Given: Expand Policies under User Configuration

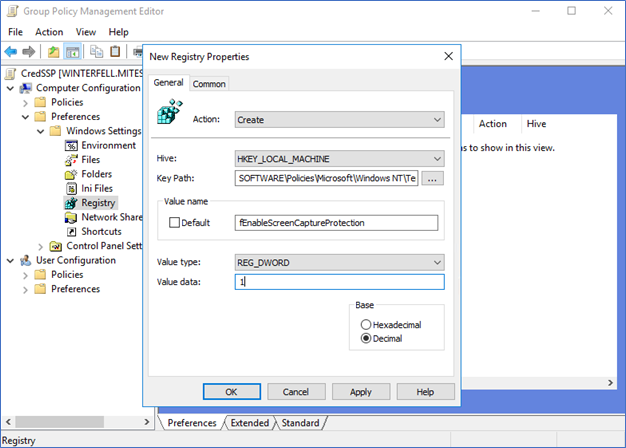Looking at the screenshot, I should (25, 276).
